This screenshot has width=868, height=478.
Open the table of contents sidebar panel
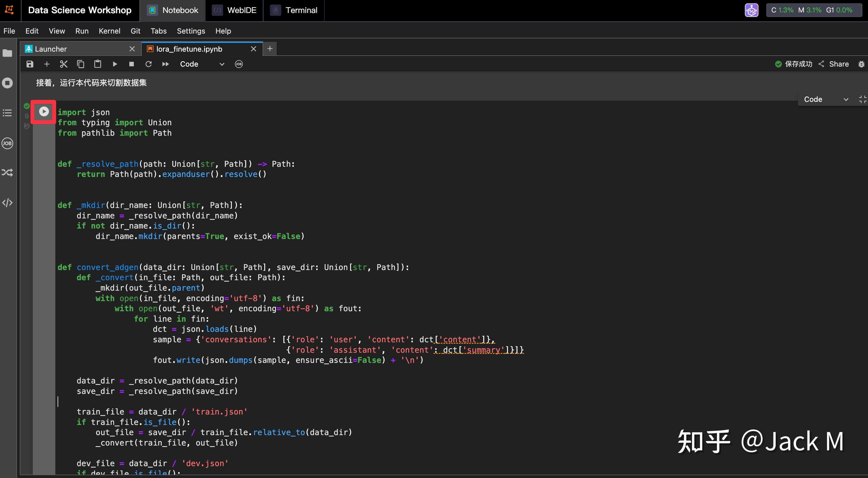click(x=7, y=113)
